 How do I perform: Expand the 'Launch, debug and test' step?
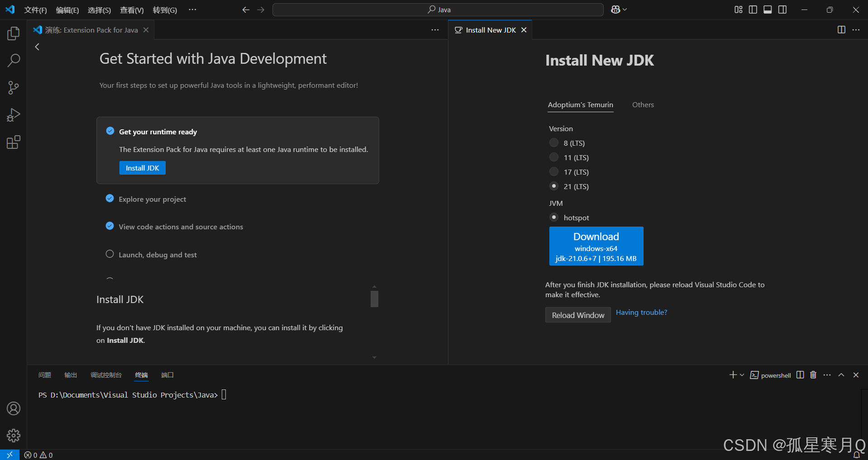[x=157, y=255]
